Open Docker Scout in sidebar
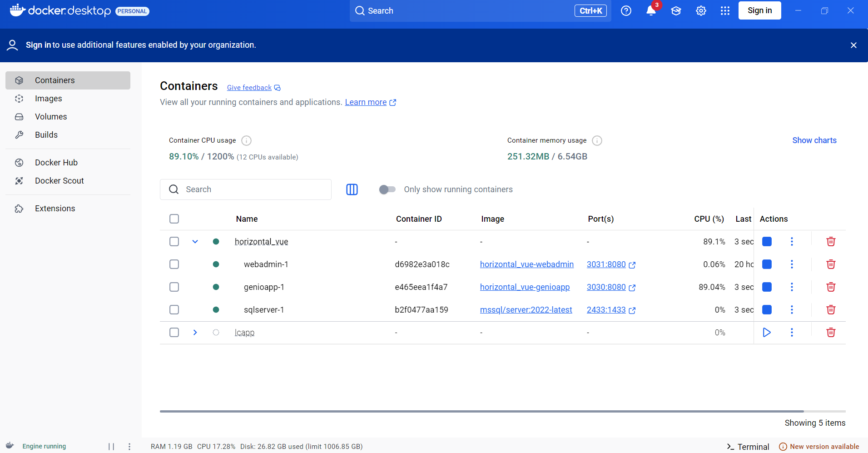 click(x=68, y=181)
